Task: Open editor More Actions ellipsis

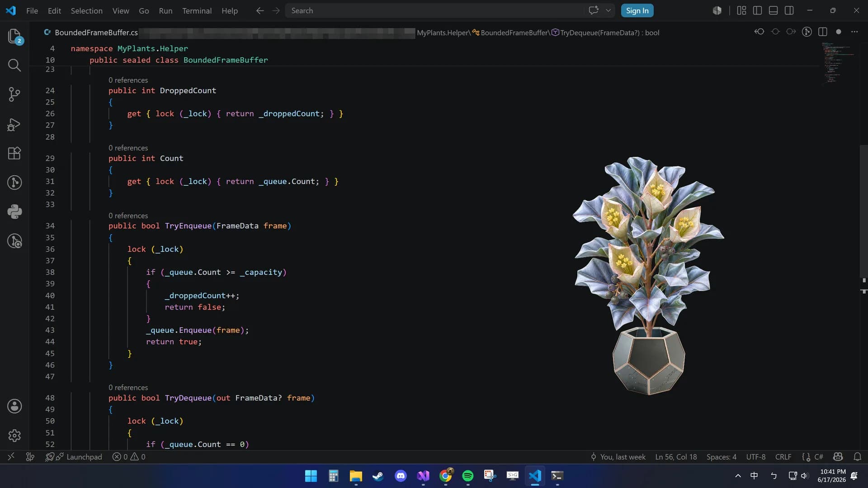Action: [x=854, y=32]
